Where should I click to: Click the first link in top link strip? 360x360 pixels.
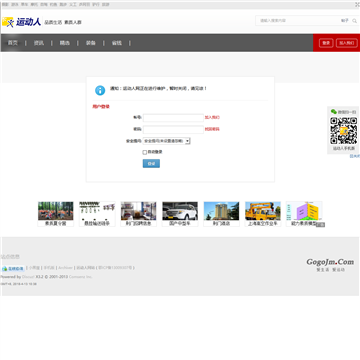pyautogui.click(x=5, y=5)
